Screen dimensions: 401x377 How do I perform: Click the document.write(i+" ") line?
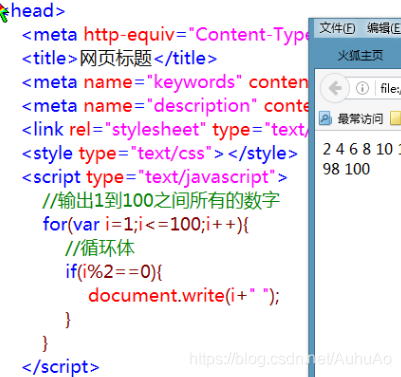(x=184, y=296)
